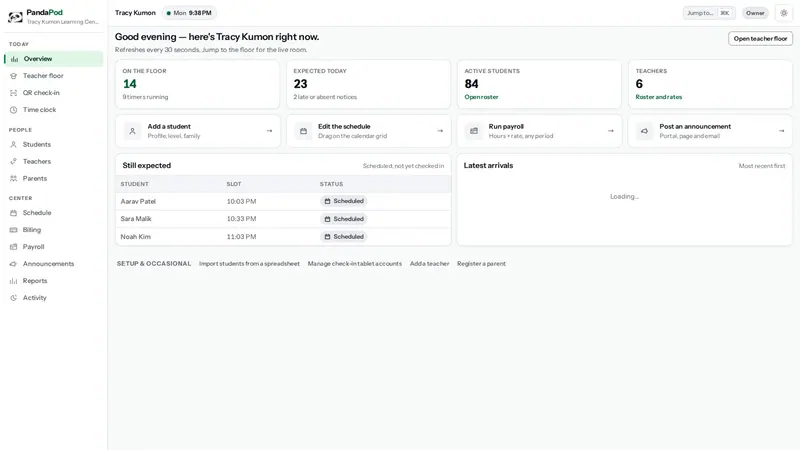Click the STATUS column header
The height and width of the screenshot is (450, 800).
(332, 184)
